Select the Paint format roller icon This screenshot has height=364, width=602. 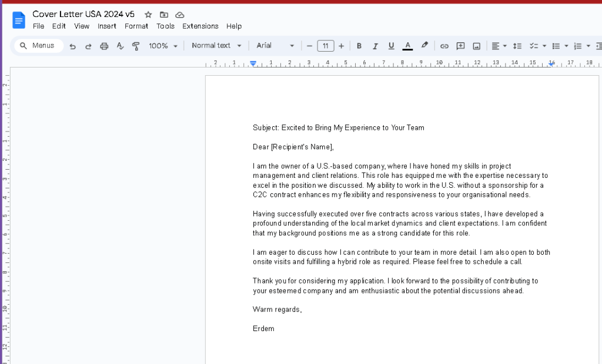(136, 46)
